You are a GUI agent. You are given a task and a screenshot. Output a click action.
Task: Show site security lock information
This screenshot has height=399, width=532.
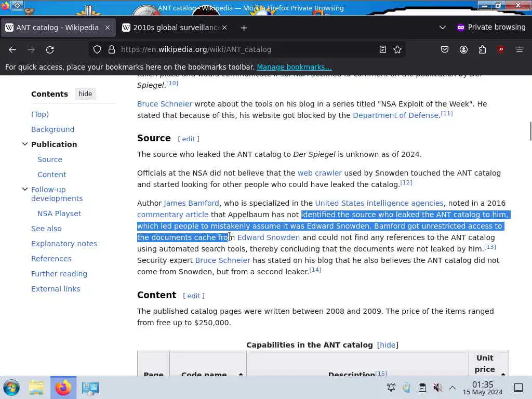112,49
